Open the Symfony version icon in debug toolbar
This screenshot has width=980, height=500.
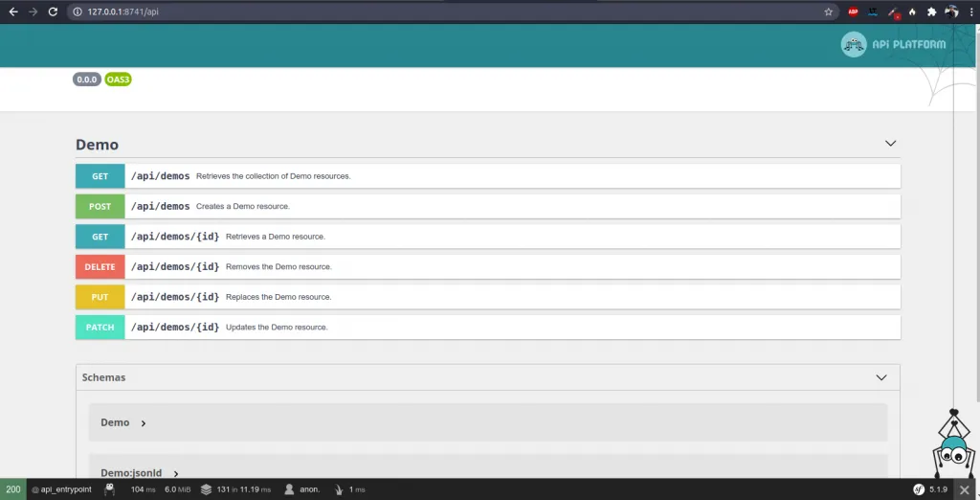click(918, 489)
